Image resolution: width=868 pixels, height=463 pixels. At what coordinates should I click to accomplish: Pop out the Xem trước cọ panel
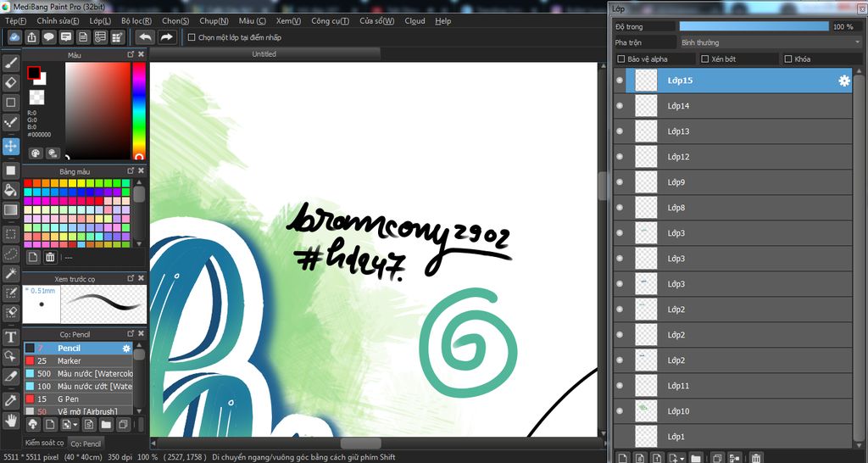(x=131, y=278)
